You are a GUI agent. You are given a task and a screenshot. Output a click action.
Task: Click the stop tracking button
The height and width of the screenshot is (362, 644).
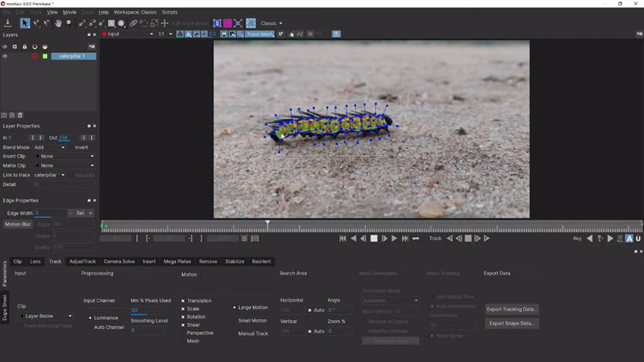coord(468,238)
